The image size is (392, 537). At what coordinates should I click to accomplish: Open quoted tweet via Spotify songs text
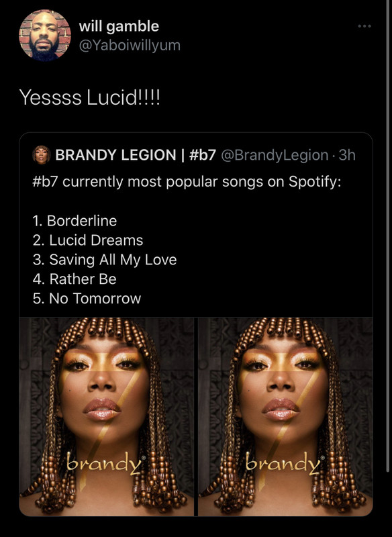(187, 181)
